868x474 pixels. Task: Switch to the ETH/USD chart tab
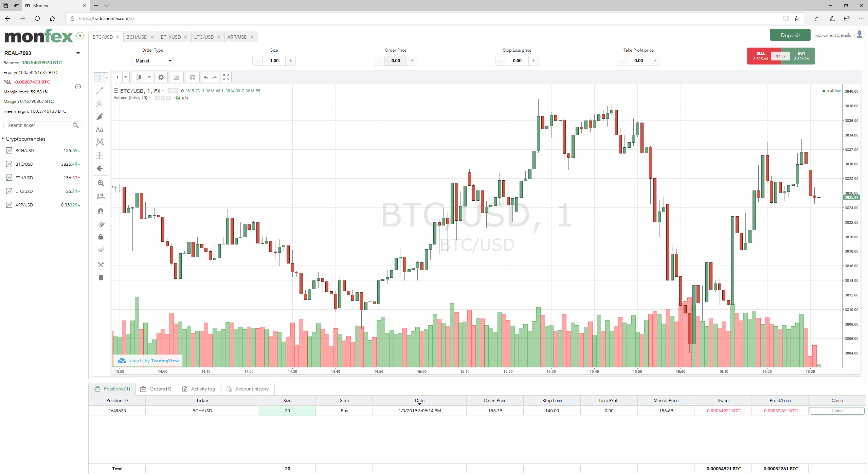(171, 37)
